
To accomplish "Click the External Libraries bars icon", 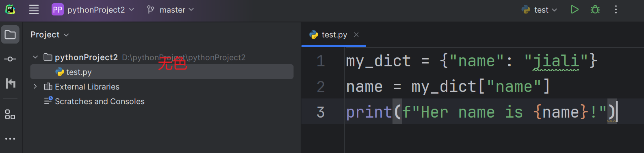I will [x=48, y=86].
